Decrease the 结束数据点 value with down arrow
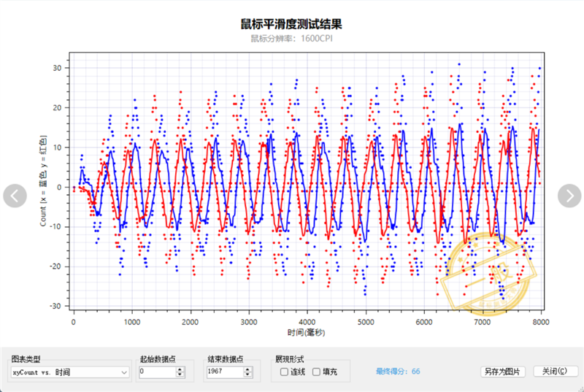This screenshot has width=584, height=392. (247, 374)
